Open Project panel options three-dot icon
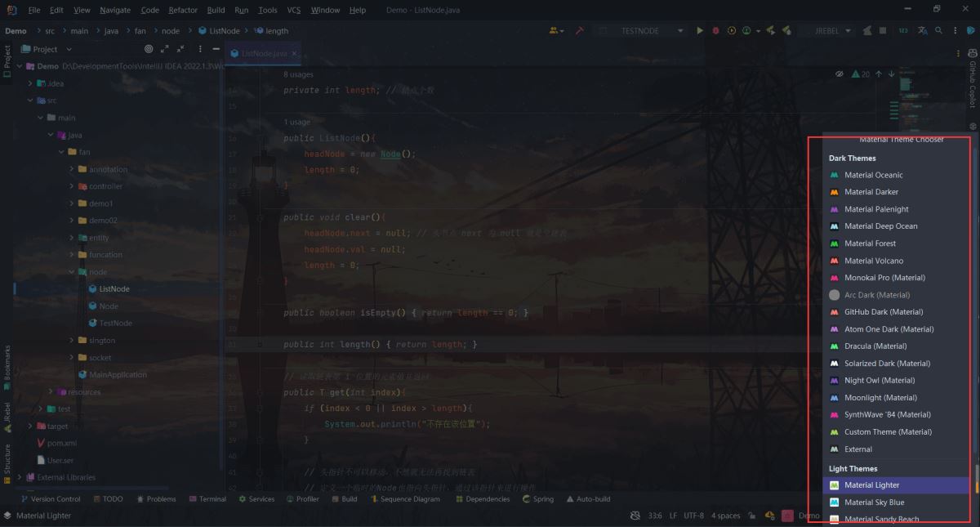This screenshot has width=980, height=527. (200, 49)
